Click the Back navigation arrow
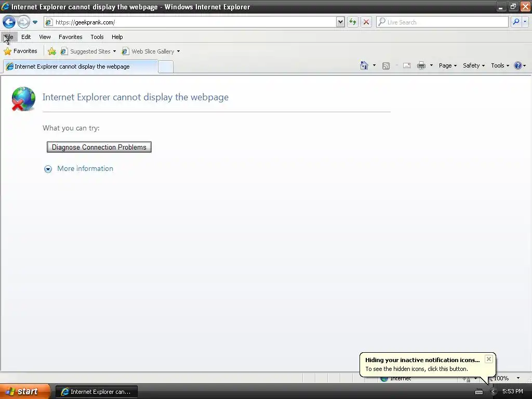The width and height of the screenshot is (532, 399). (9, 22)
